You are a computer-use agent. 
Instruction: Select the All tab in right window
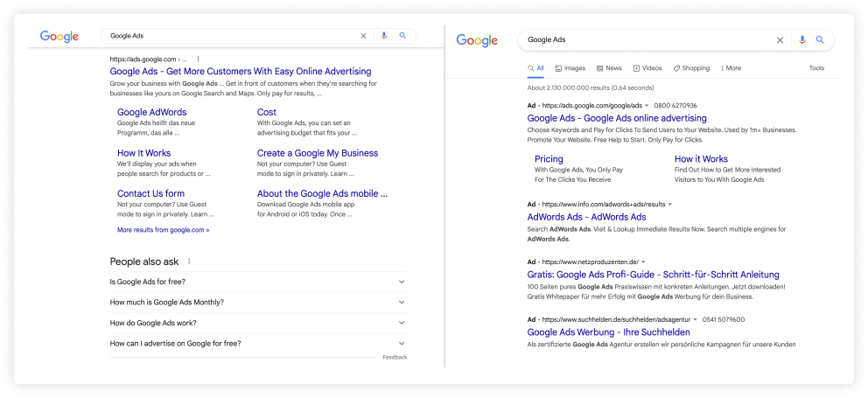535,68
